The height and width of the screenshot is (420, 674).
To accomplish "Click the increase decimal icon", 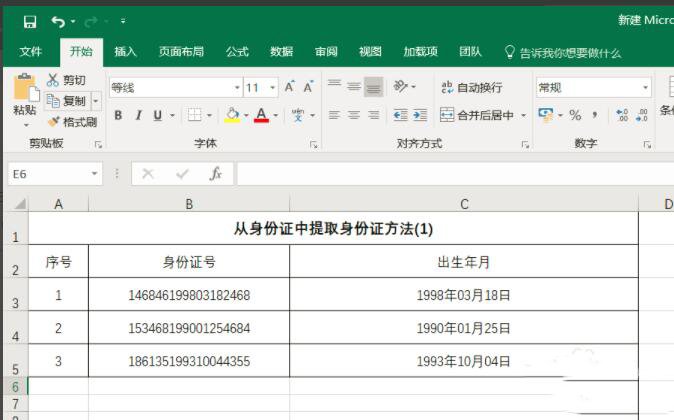I will (x=622, y=115).
